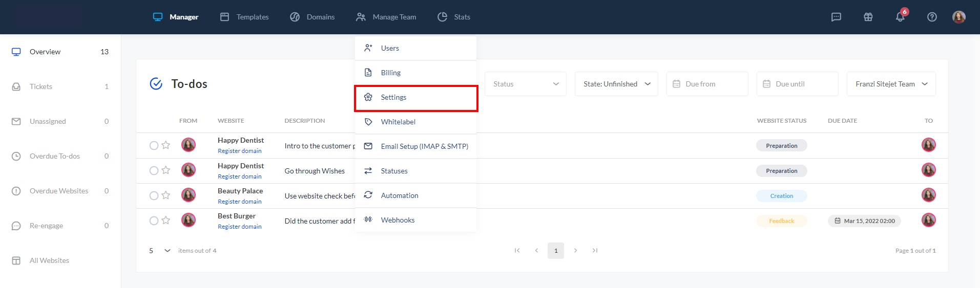Choose Webhooks in the dropdown menu
Viewport: 980px width, 288px height.
398,220
